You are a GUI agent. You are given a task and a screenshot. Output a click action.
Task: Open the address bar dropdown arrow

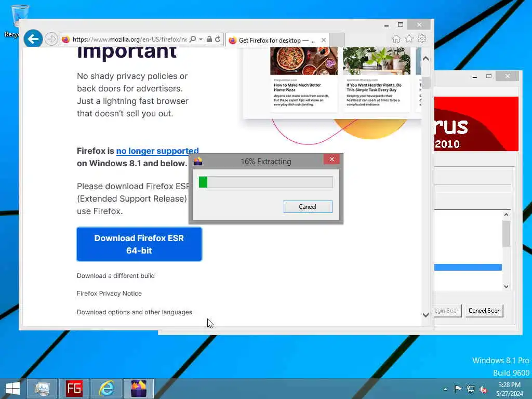pos(201,39)
